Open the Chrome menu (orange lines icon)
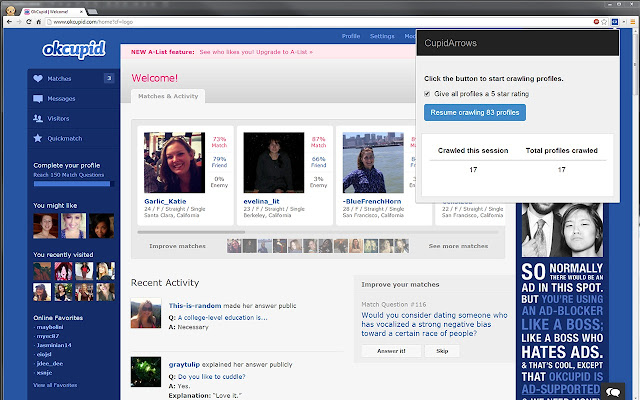The image size is (640, 400). click(x=633, y=22)
